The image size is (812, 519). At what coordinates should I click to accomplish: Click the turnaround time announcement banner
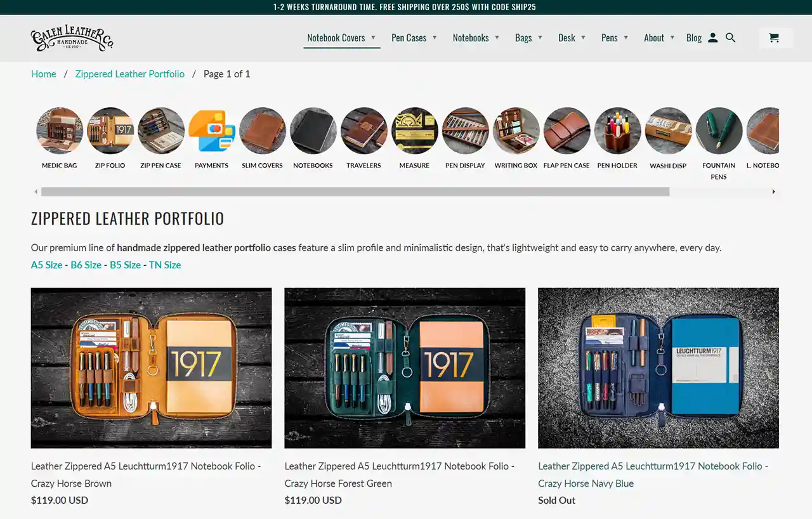406,8
